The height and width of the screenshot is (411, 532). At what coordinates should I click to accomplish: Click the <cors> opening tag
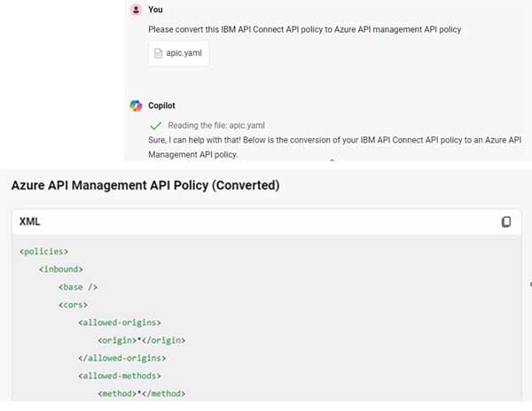coord(73,305)
